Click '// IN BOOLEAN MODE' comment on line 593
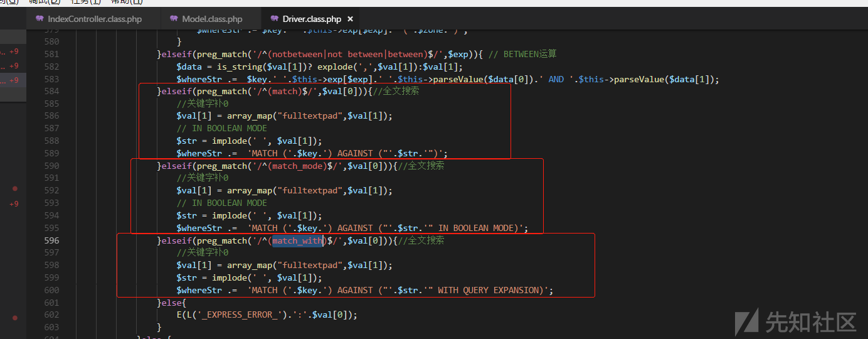The image size is (868, 339). [x=222, y=203]
